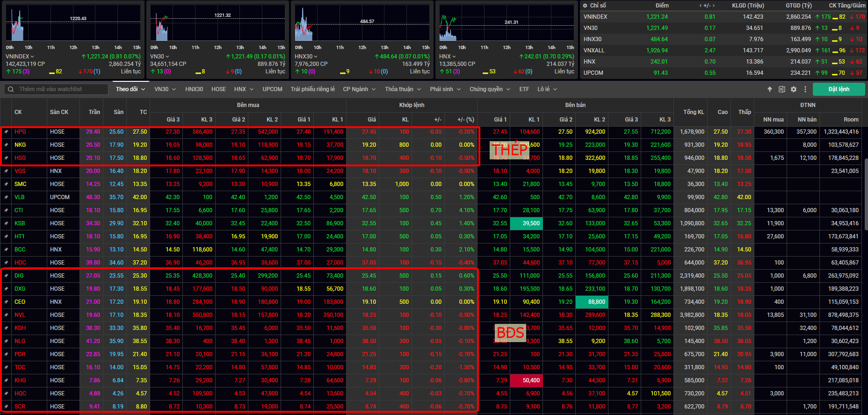Open the HPG stock symbol
Screen dimensions: 868x415
point(20,132)
